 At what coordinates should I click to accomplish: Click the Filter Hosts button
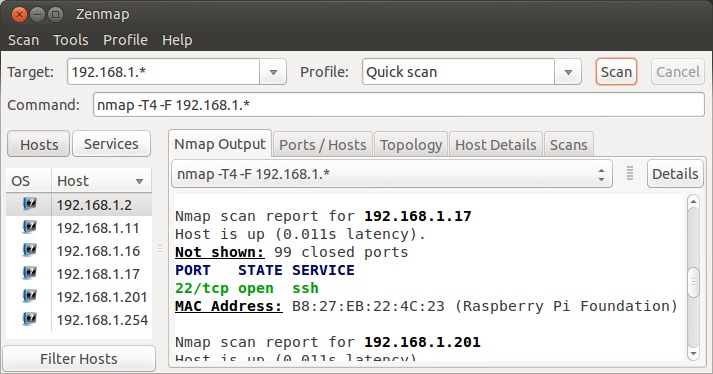click(79, 359)
